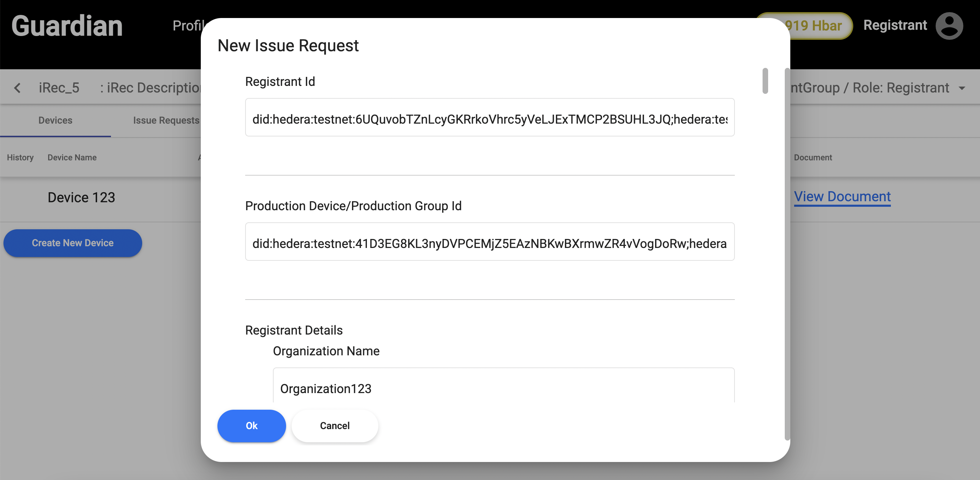The width and height of the screenshot is (980, 480).
Task: Click the Document column header
Action: pos(813,158)
